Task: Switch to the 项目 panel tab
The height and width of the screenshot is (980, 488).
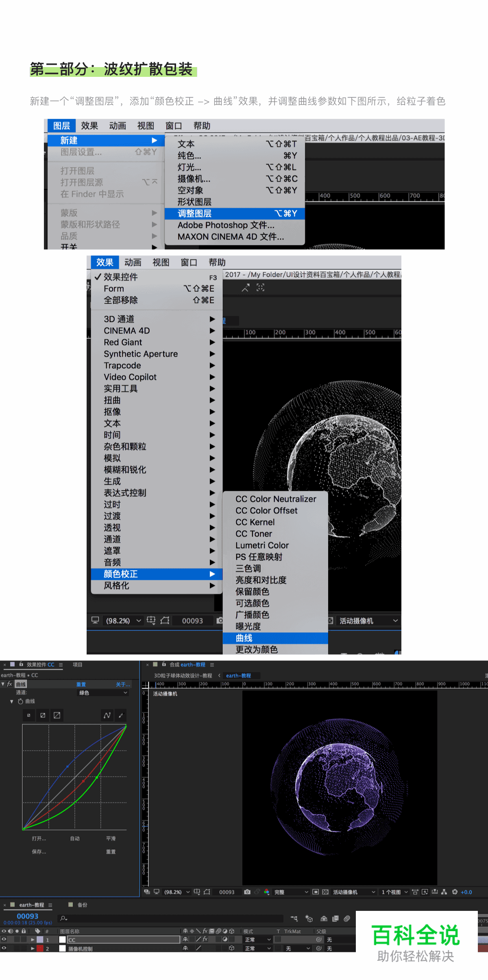Action: click(x=77, y=664)
